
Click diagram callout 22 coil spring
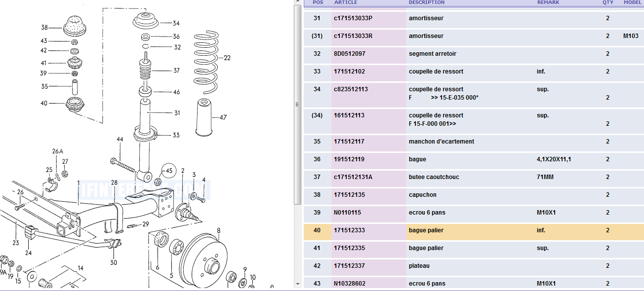click(227, 58)
